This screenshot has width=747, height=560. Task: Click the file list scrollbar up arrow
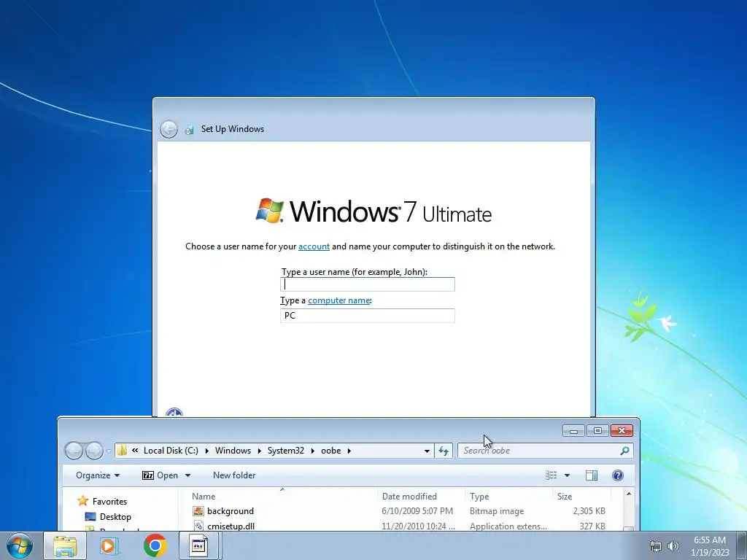click(628, 494)
